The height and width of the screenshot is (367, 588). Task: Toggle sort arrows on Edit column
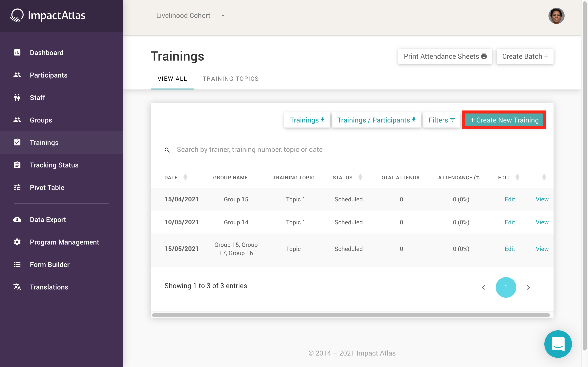tap(517, 177)
